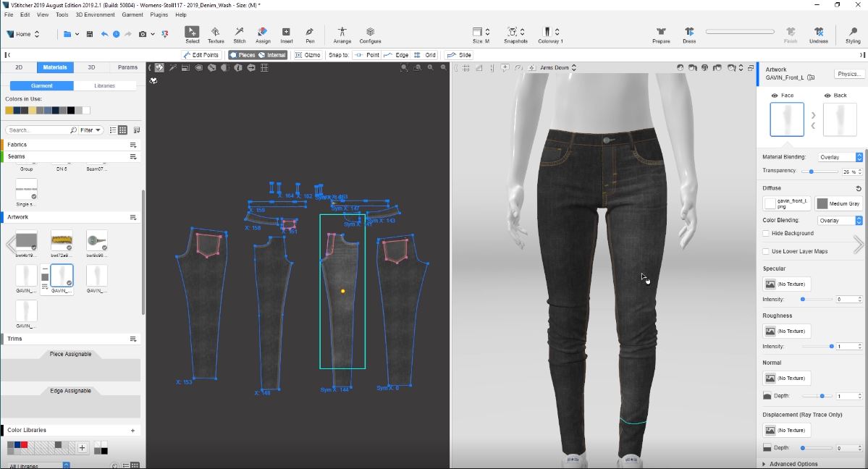Toggle Face artwork visibility eye
This screenshot has height=469, width=868.
pyautogui.click(x=775, y=96)
